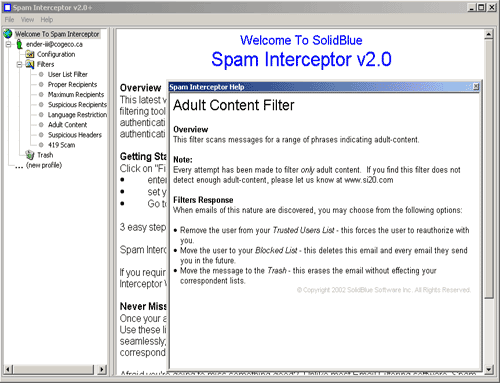This screenshot has height=383, width=500.
Task: Open the Configuration tree item
Action: tap(56, 54)
